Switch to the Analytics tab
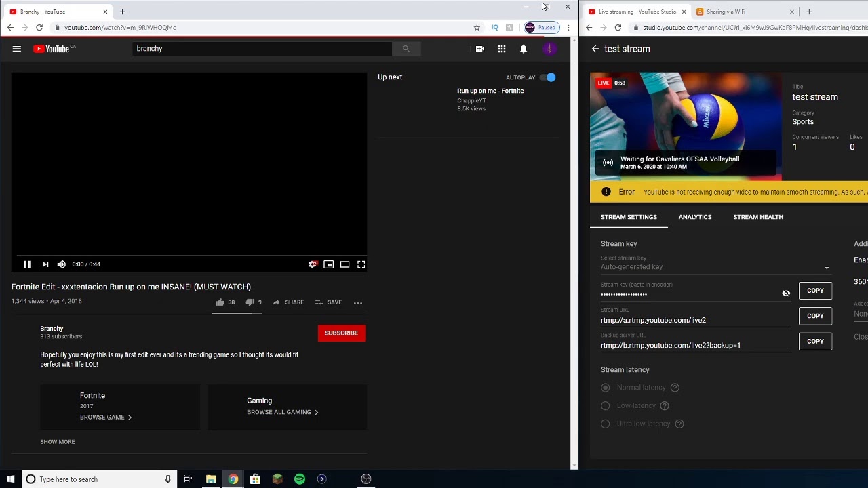Viewport: 868px width, 488px height. coord(695,217)
